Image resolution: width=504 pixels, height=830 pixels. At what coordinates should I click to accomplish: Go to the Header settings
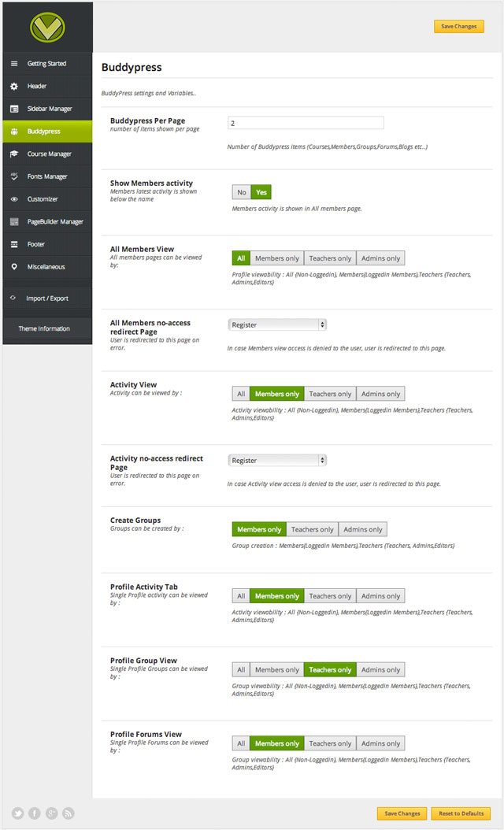[x=48, y=87]
